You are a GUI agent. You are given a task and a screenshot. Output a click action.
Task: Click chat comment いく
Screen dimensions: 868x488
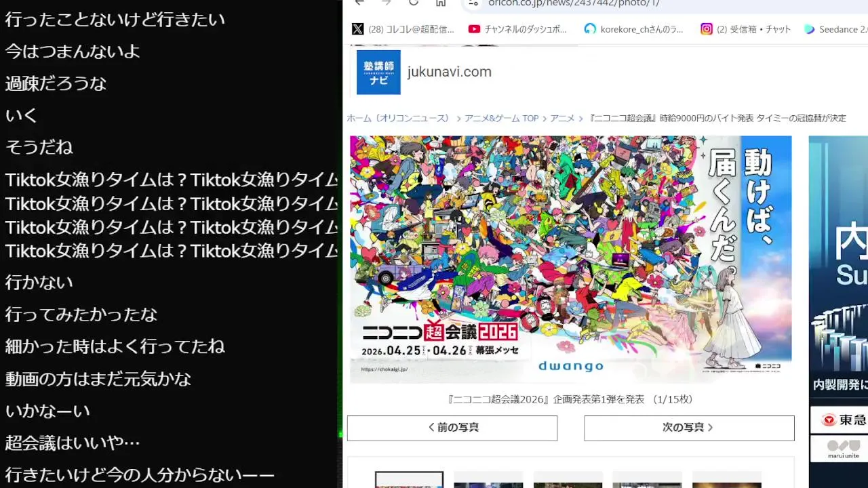[x=21, y=115]
